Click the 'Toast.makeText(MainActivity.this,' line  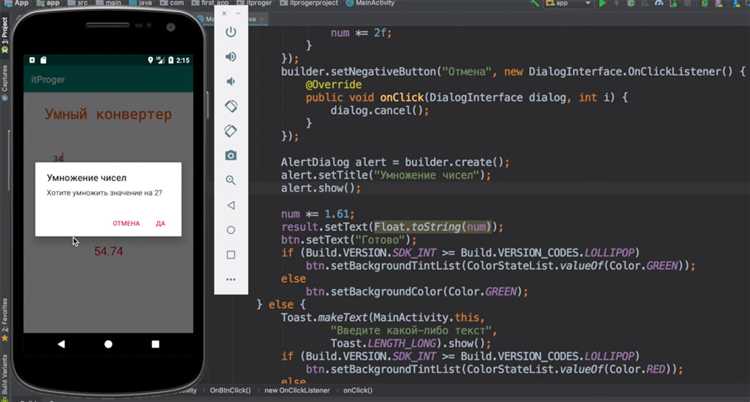(x=383, y=317)
